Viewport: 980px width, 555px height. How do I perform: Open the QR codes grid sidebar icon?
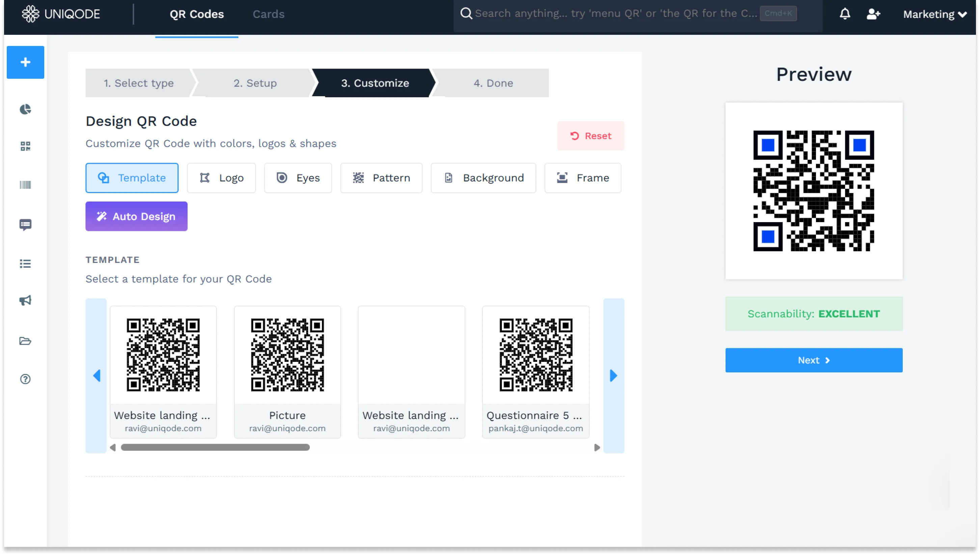[x=25, y=147]
